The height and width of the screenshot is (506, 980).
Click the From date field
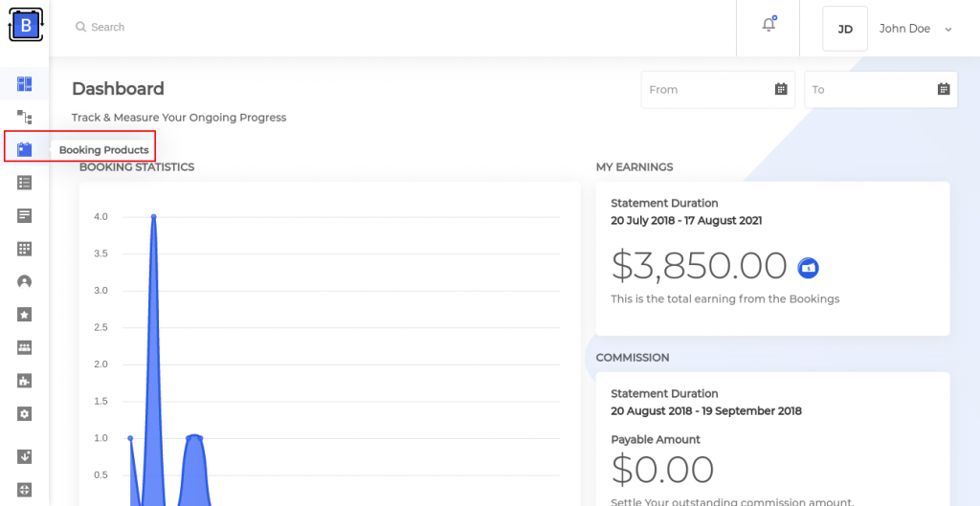pos(718,89)
